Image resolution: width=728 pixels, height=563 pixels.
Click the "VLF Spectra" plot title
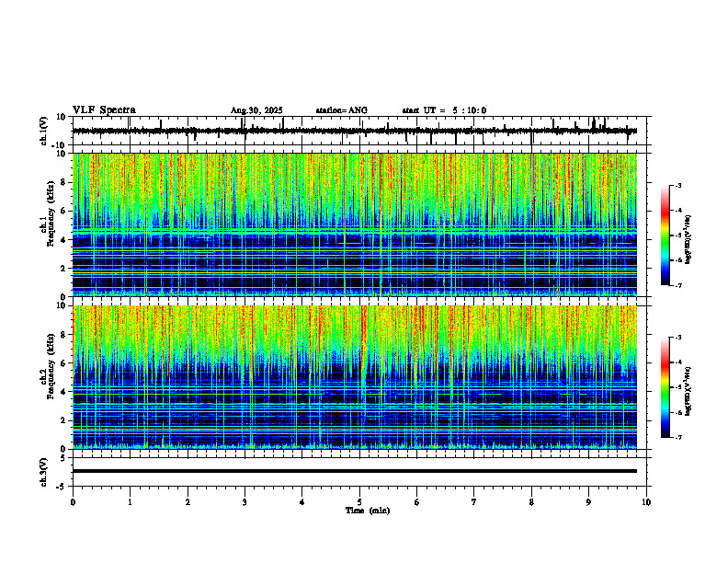click(104, 110)
